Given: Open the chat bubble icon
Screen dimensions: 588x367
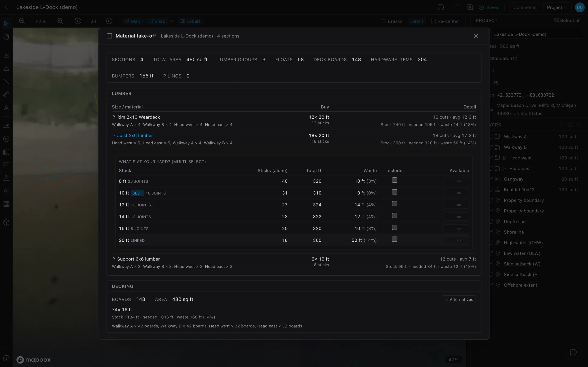Looking at the screenshot, I should click(573, 352).
